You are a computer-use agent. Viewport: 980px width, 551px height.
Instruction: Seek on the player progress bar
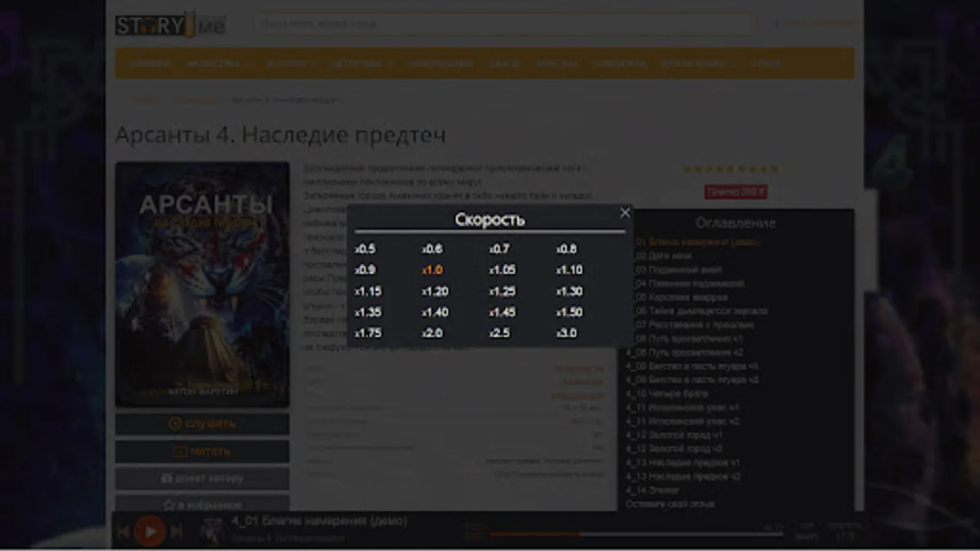pyautogui.click(x=636, y=534)
